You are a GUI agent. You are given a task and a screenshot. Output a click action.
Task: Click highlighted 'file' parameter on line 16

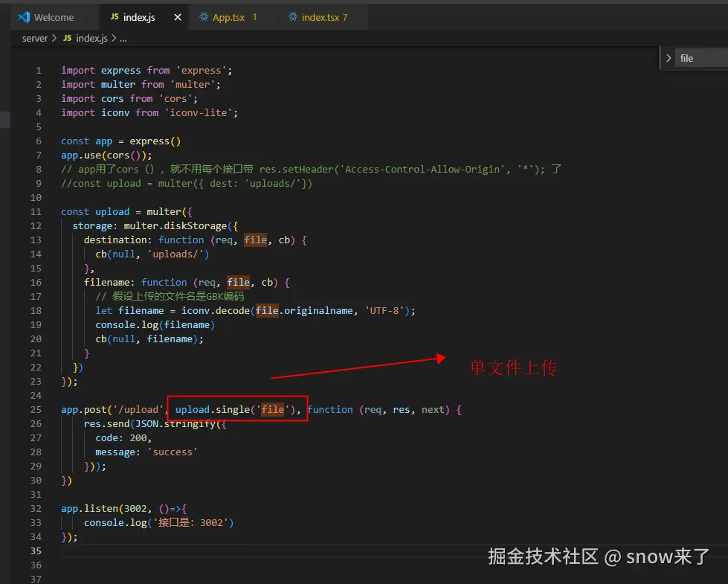[238, 282]
